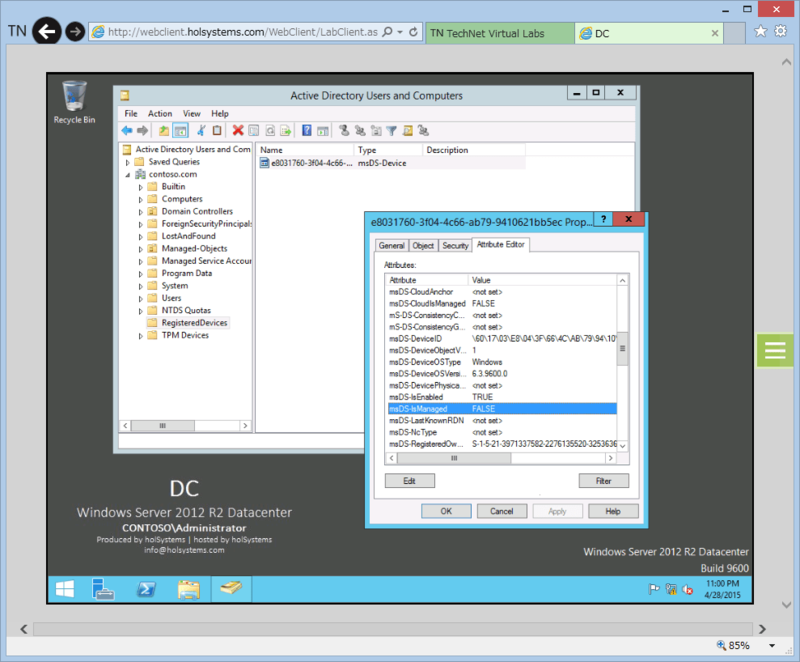Click the Filter funnel icon in toolbar

pyautogui.click(x=391, y=131)
